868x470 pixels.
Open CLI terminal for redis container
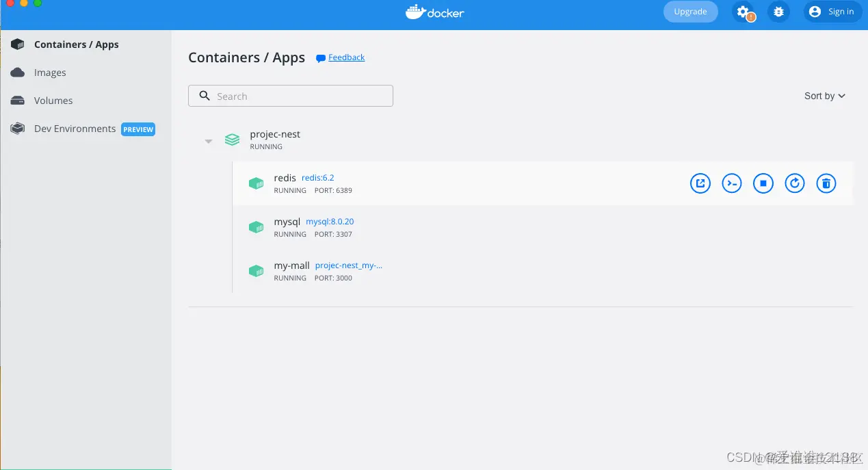732,183
